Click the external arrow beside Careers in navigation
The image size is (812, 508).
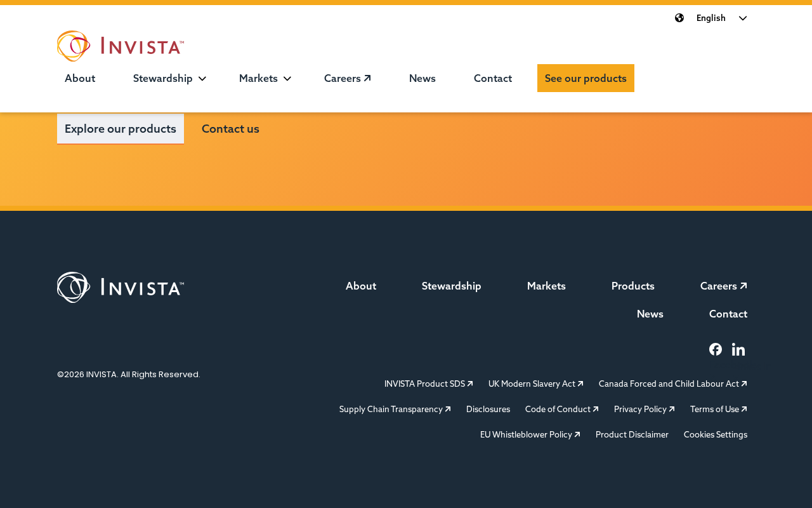tap(367, 78)
